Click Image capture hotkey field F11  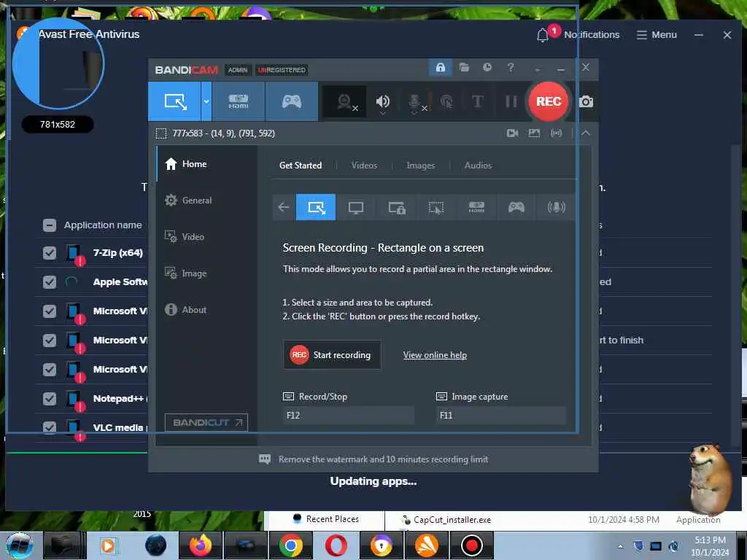click(x=500, y=415)
